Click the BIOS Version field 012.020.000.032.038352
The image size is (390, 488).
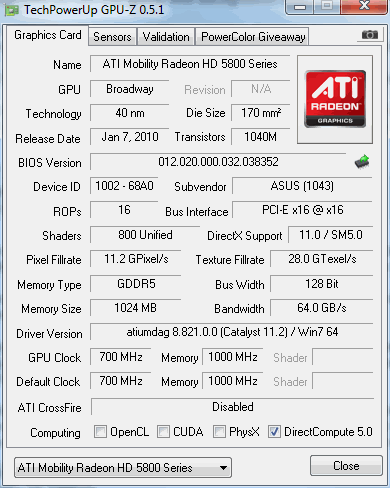click(x=218, y=162)
